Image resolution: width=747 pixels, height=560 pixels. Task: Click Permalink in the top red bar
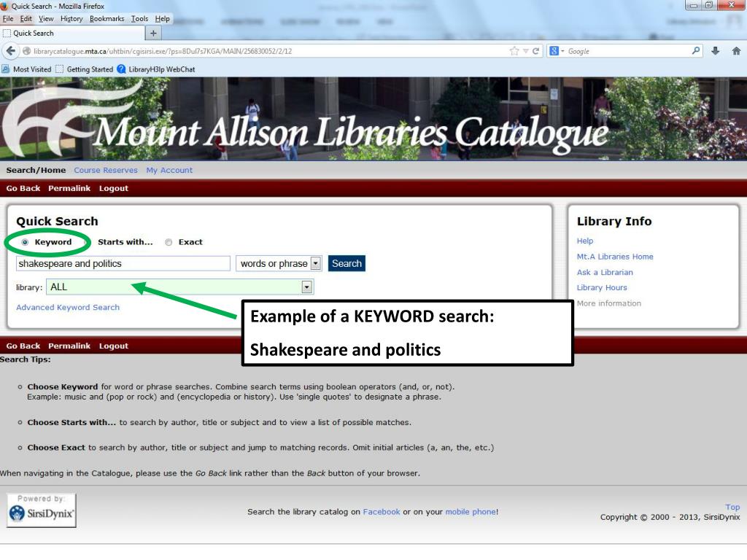click(69, 188)
